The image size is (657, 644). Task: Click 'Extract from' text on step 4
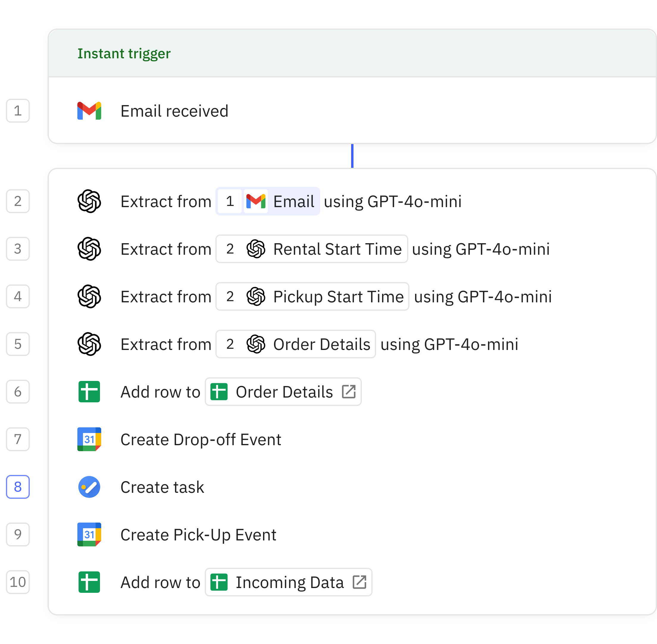(166, 297)
